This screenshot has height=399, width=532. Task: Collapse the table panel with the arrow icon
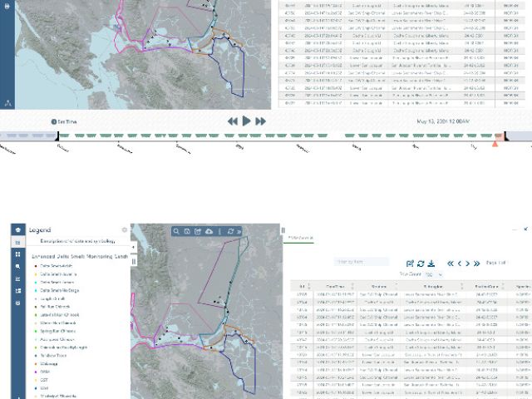[x=525, y=229]
